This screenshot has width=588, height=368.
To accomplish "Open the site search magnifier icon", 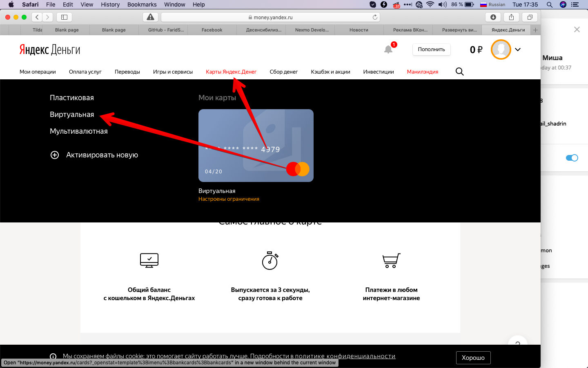I will (459, 72).
